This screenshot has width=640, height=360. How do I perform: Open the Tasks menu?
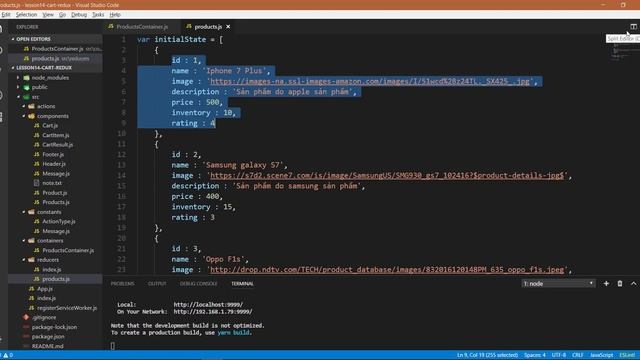pyautogui.click(x=98, y=15)
